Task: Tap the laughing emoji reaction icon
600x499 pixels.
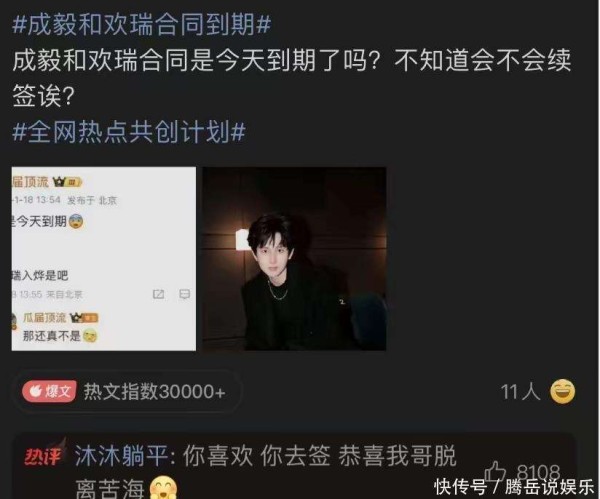Action: (562, 391)
